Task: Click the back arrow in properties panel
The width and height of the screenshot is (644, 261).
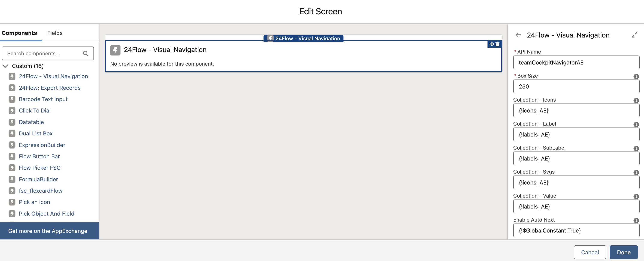Action: point(518,35)
